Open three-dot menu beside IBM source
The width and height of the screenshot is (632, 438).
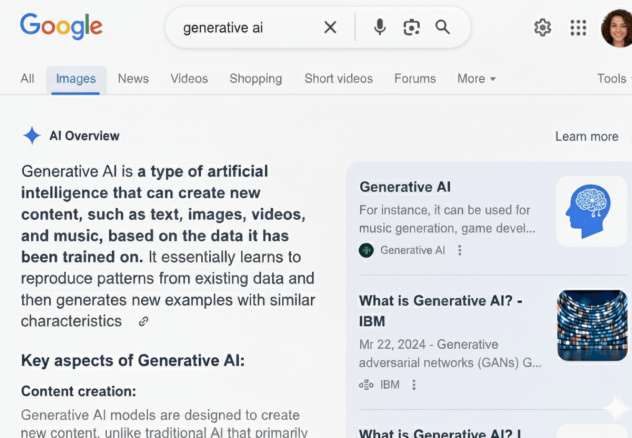coord(414,385)
